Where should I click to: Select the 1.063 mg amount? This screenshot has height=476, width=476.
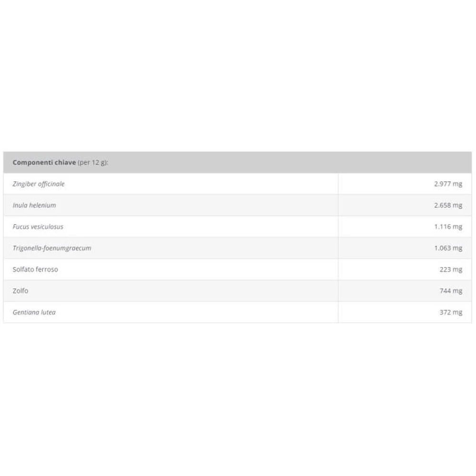[x=448, y=248]
